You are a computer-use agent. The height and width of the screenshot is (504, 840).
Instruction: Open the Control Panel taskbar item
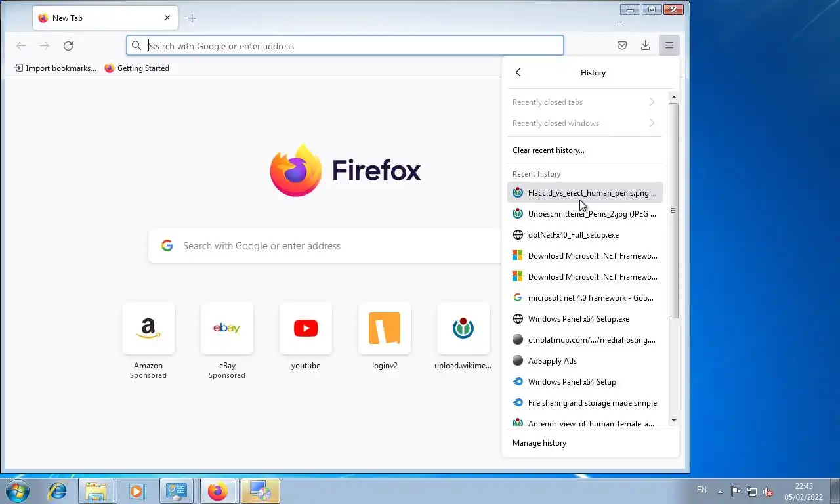coord(177,491)
